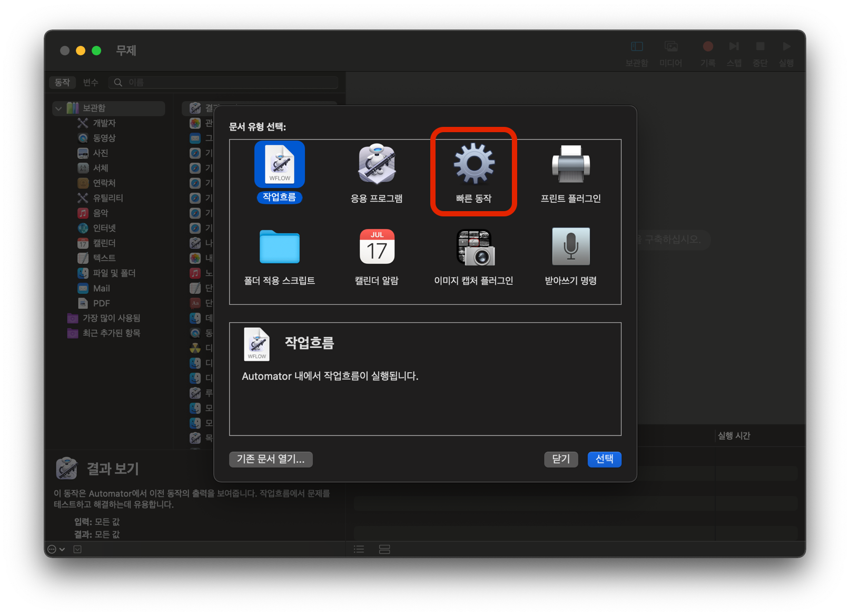Screen dimensions: 850x616
Task: Select the 빠른 동작 gear icon
Action: (474, 164)
